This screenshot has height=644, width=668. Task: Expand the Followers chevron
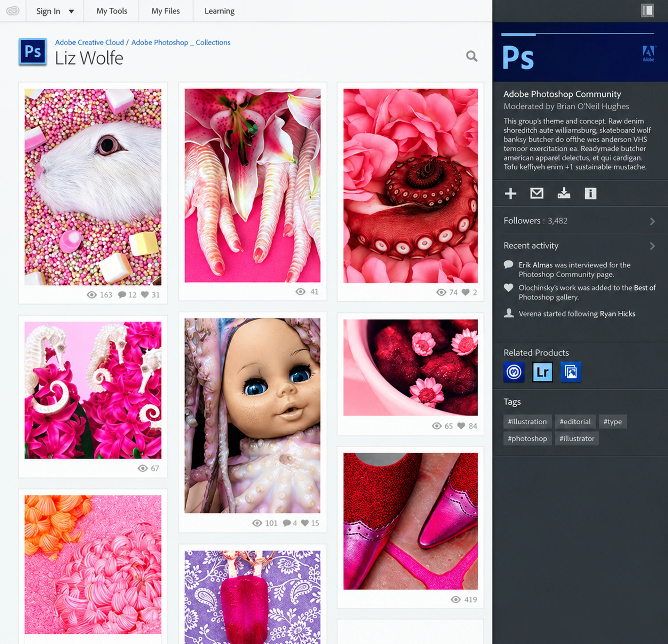(x=652, y=221)
